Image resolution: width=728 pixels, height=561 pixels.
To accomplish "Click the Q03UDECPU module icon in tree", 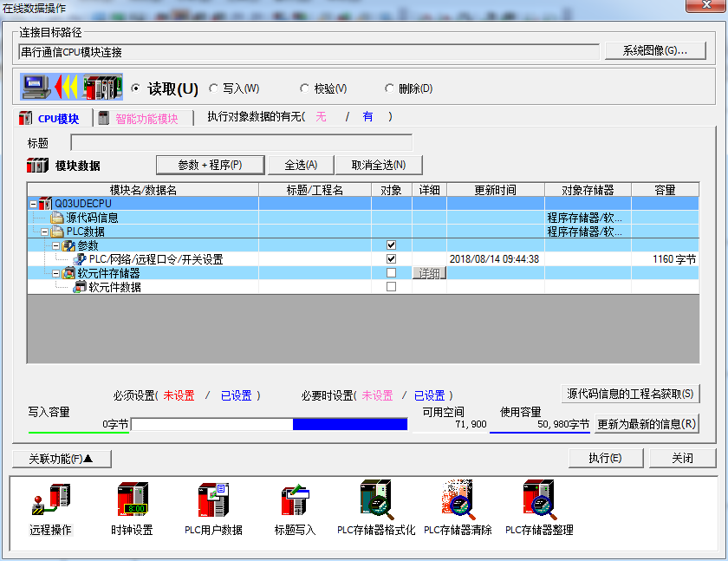I will [46, 204].
